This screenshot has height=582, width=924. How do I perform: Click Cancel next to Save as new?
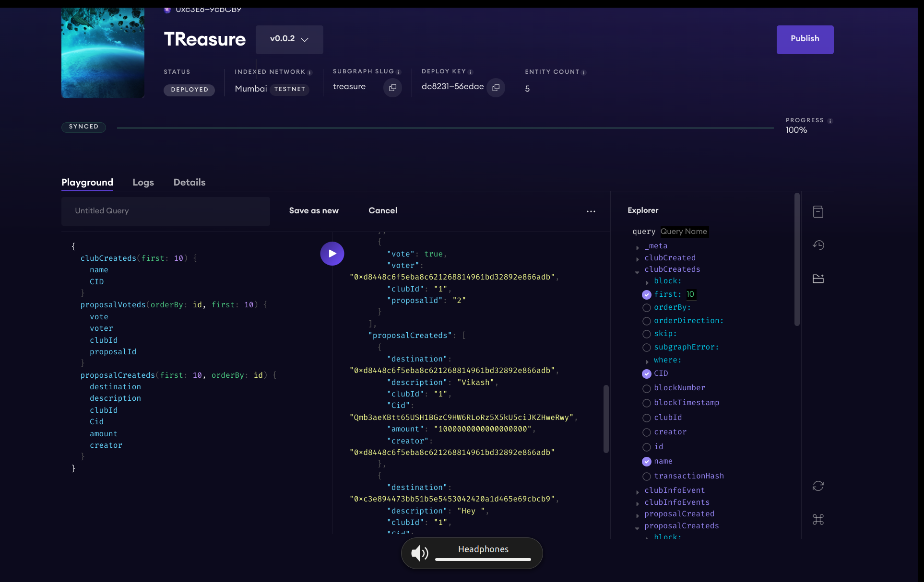coord(383,210)
